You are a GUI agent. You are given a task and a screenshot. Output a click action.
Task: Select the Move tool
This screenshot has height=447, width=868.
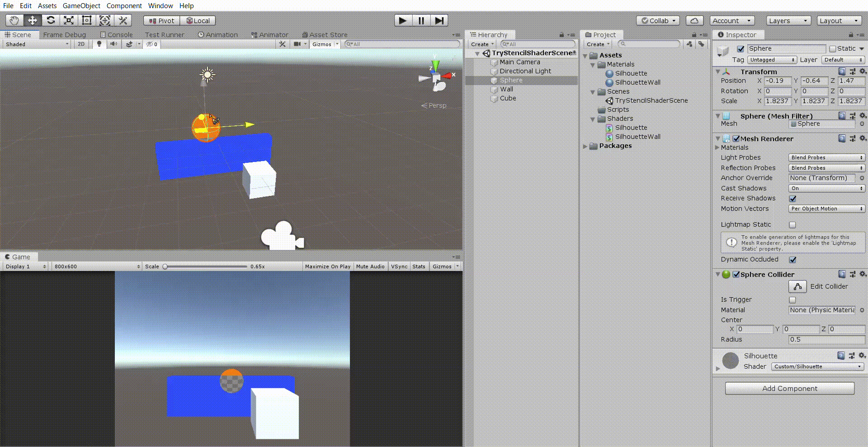[x=33, y=20]
